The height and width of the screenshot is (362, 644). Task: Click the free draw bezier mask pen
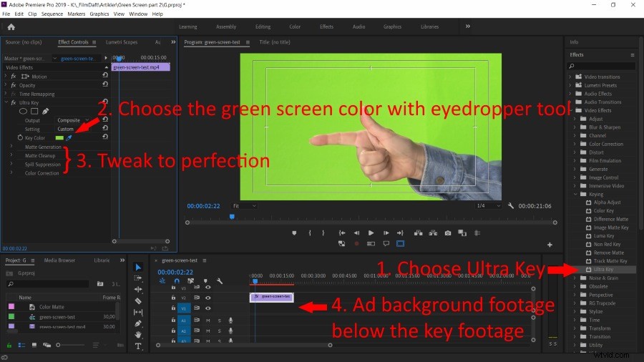click(x=45, y=111)
